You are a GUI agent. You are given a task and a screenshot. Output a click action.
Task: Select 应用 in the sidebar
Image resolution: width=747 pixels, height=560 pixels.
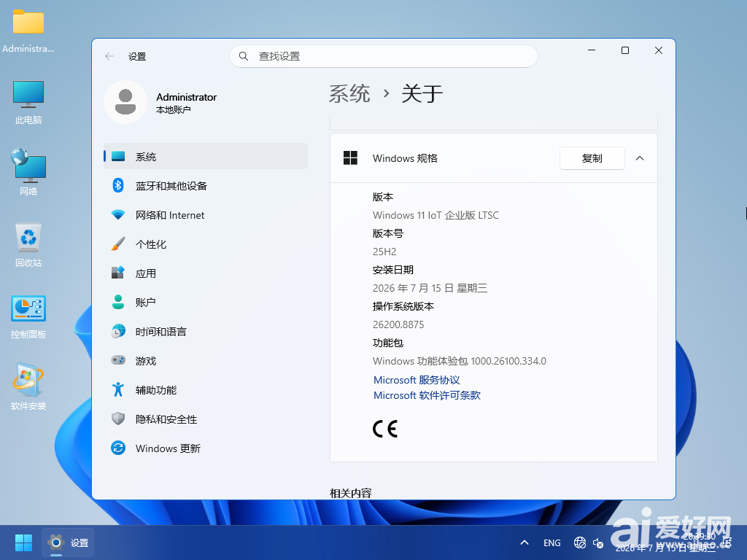tap(205, 273)
